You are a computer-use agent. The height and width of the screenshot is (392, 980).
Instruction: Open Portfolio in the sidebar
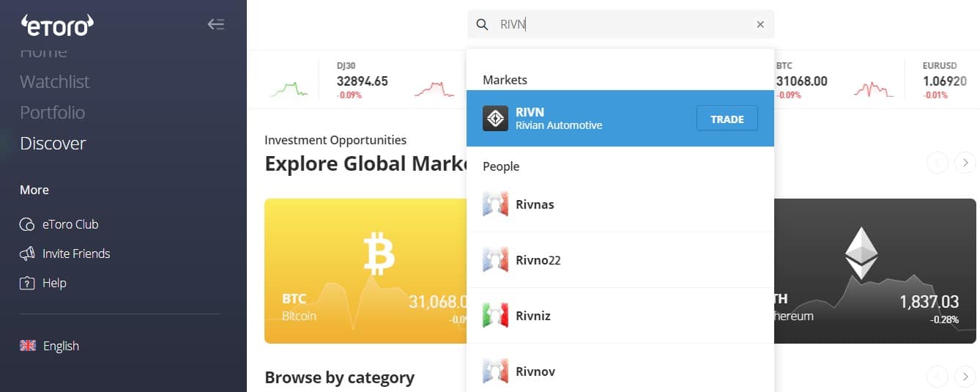[x=53, y=113]
